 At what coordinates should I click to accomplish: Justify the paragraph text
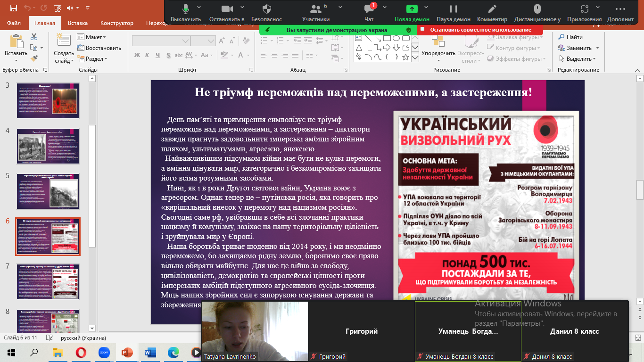click(x=296, y=56)
